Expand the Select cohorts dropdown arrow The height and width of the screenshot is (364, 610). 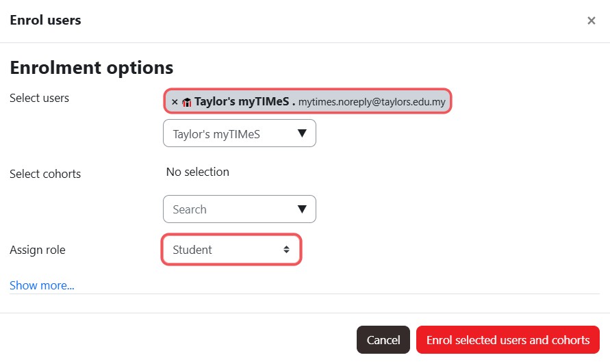tap(302, 209)
